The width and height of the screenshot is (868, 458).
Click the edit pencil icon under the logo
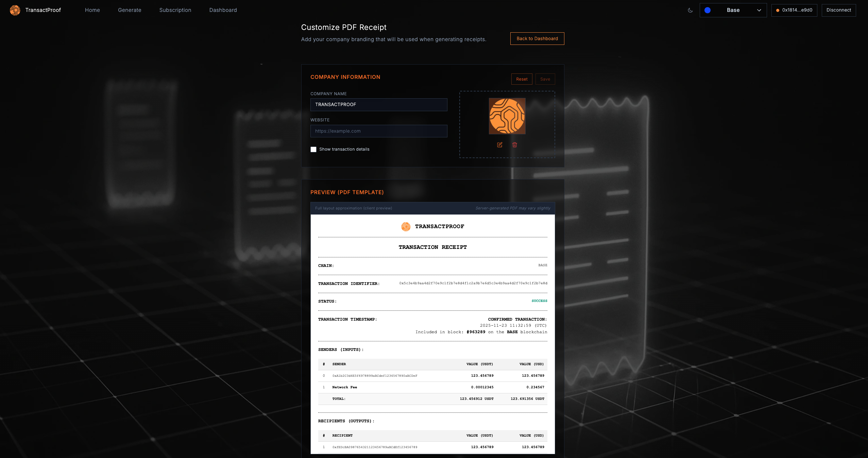(x=499, y=145)
